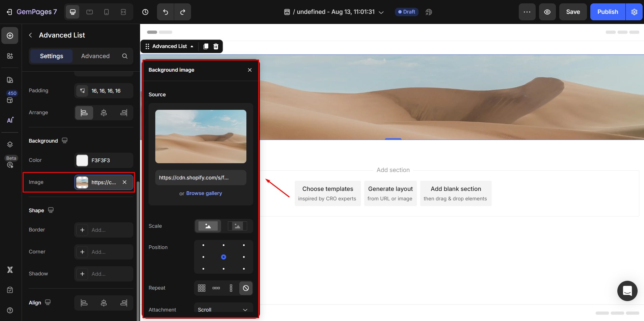644x321 pixels.
Task: Expand the page title dropdown
Action: click(x=381, y=12)
